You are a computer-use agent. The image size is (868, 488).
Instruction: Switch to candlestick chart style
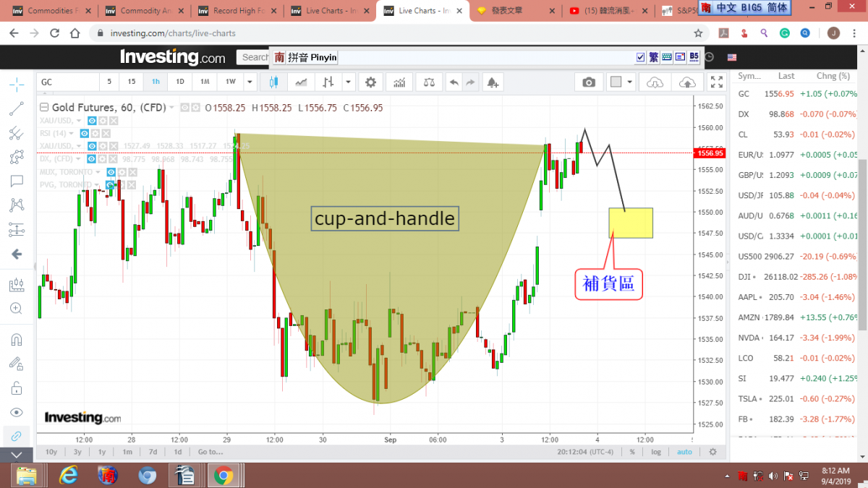point(274,82)
